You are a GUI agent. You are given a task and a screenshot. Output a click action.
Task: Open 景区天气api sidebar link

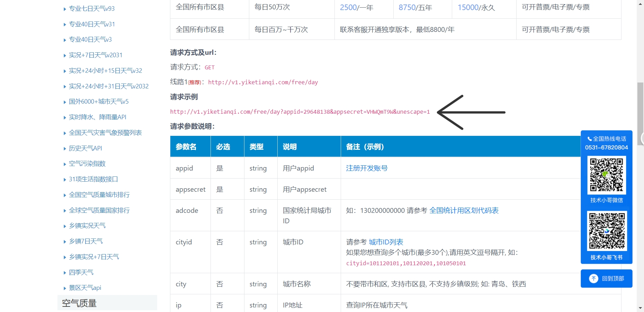pyautogui.click(x=85, y=288)
